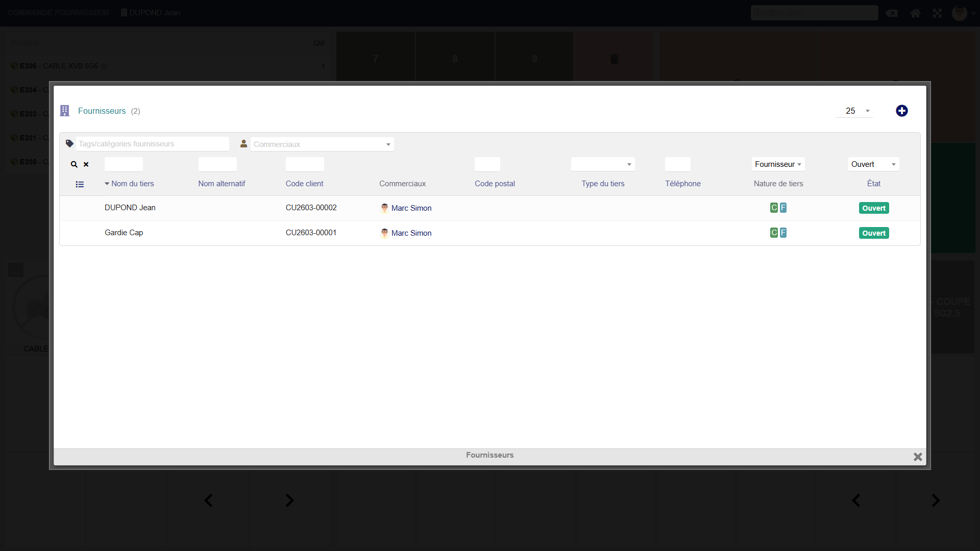This screenshot has height=551, width=980.
Task: Click the C badge on Gardie Cap row
Action: tap(774, 233)
